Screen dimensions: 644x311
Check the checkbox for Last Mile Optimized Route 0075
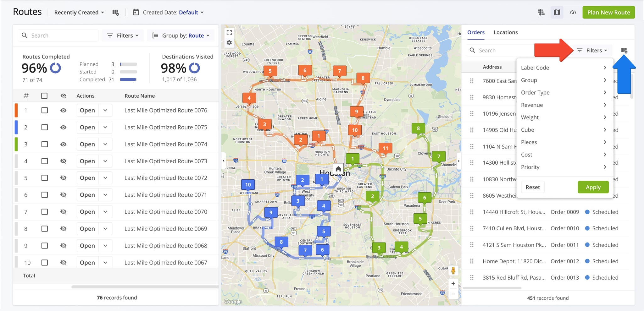44,127
